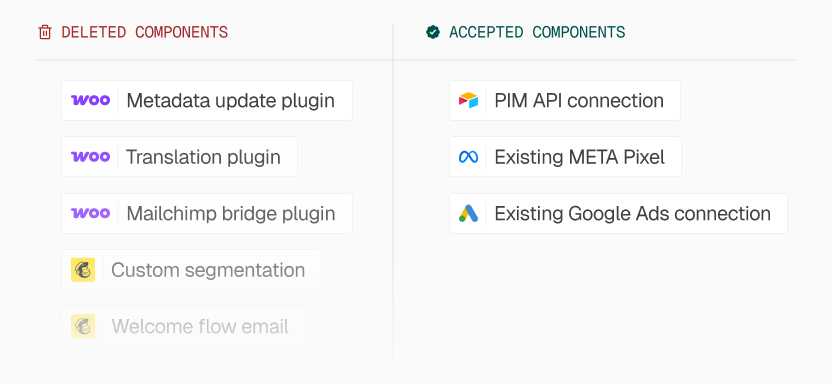
Task: Select the Translation plugin chip
Action: coord(179,156)
